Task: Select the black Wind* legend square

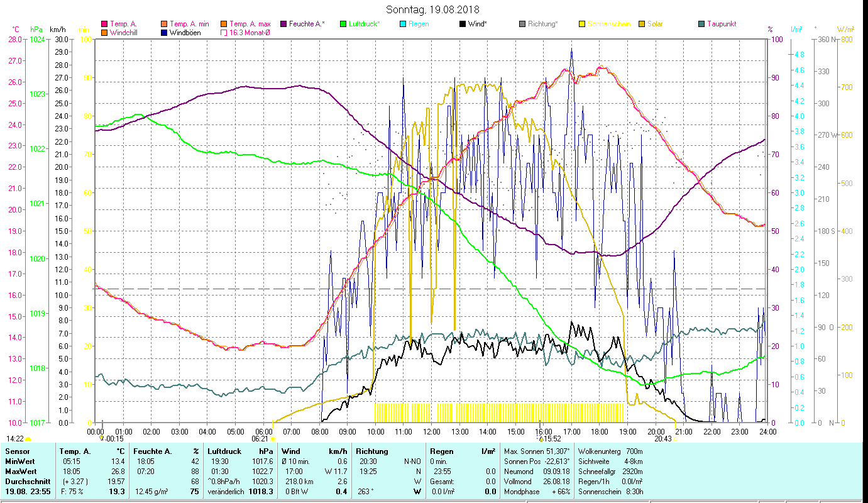Action: 462,24
